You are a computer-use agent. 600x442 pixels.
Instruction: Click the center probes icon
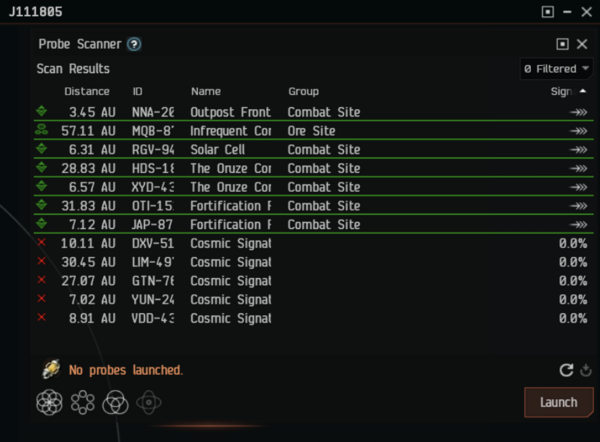pos(148,402)
